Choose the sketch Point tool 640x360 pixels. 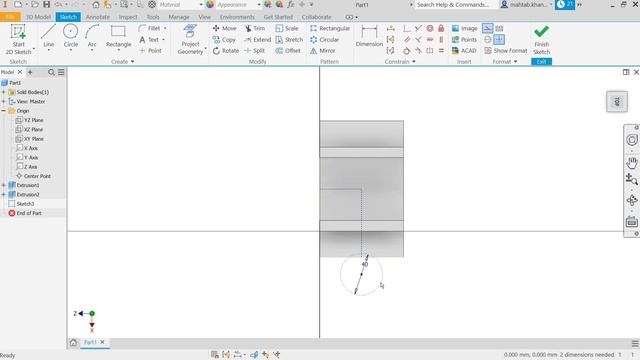tap(150, 51)
